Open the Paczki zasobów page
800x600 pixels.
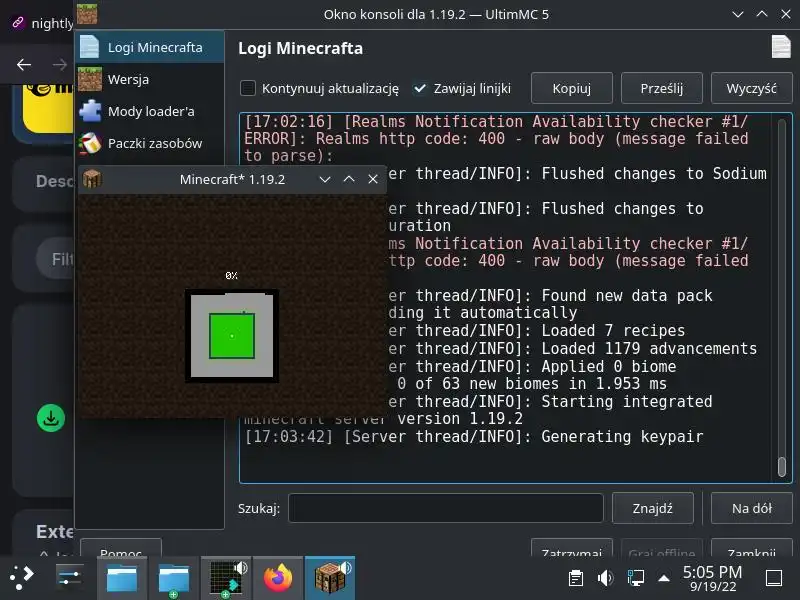(x=149, y=143)
